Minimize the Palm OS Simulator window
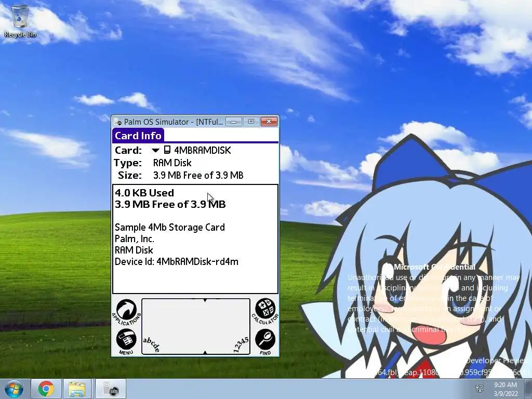This screenshot has height=399, width=532. click(234, 122)
